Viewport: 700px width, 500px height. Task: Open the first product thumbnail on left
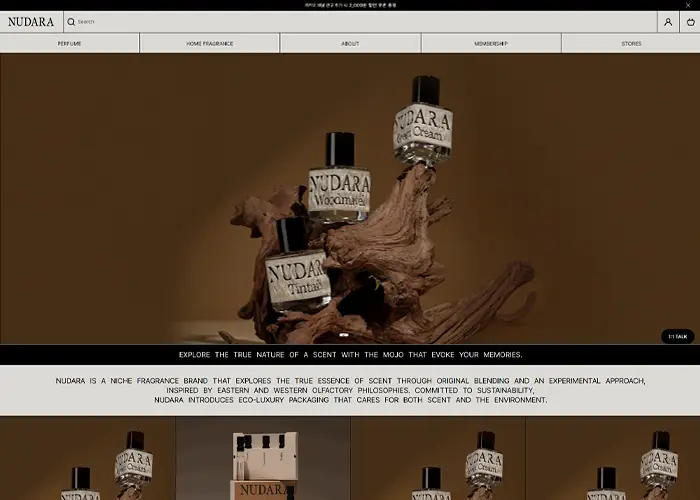87,460
